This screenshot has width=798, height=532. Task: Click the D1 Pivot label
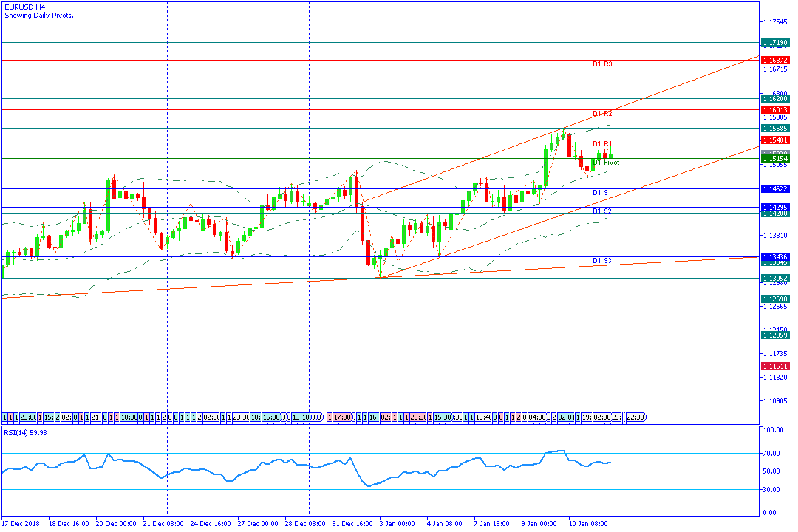606,163
